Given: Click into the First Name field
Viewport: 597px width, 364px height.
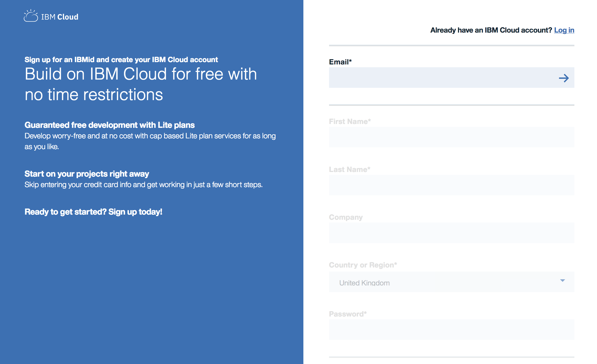Looking at the screenshot, I should coord(451,137).
